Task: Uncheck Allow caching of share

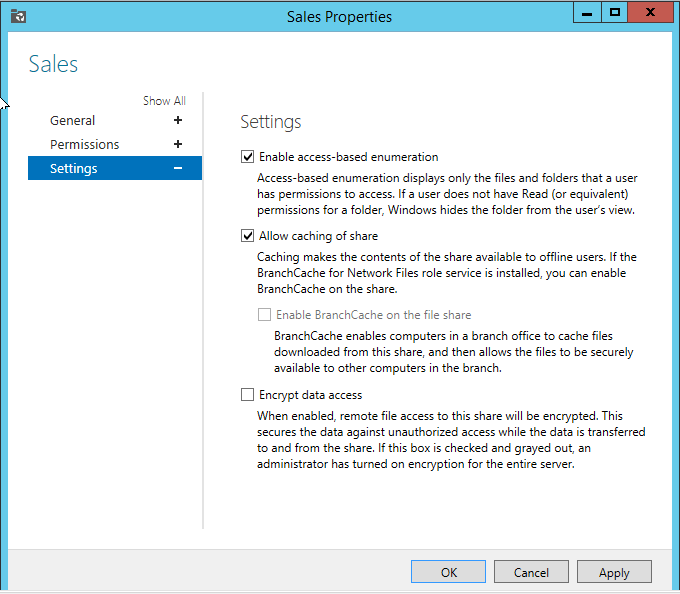Action: (x=248, y=236)
